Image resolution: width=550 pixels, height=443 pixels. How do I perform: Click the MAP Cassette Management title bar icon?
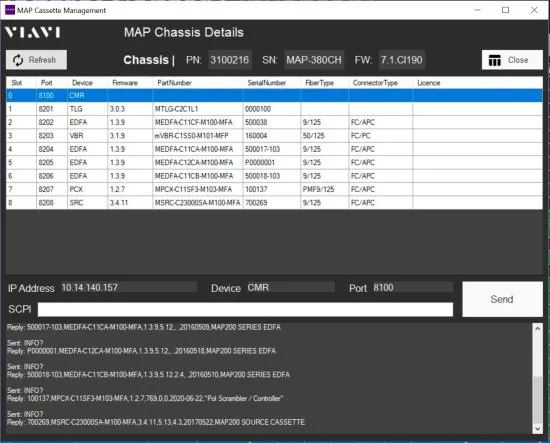[10, 10]
